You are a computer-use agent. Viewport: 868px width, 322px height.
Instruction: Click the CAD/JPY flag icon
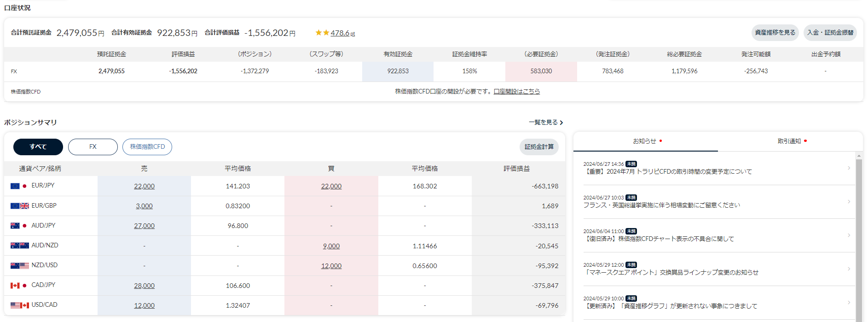click(x=19, y=285)
